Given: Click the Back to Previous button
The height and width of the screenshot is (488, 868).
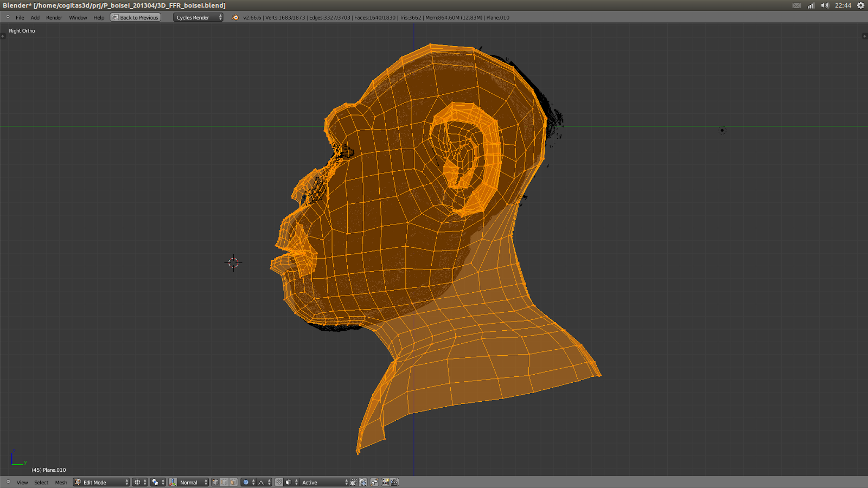Looking at the screenshot, I should pos(135,17).
